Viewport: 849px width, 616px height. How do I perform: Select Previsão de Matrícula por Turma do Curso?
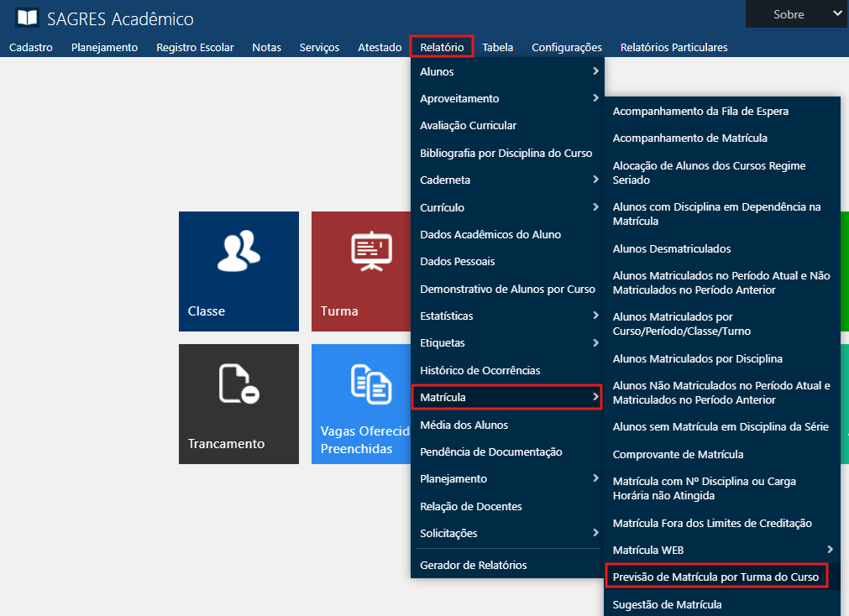click(715, 577)
